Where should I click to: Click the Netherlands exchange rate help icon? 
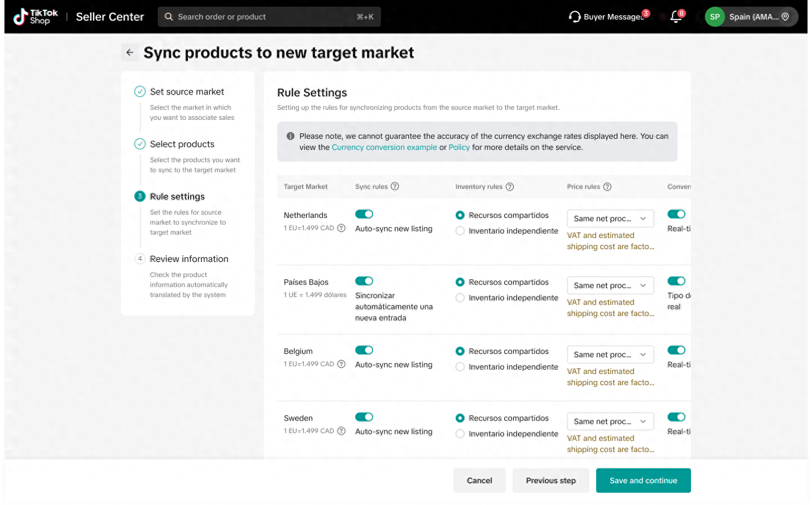point(341,228)
